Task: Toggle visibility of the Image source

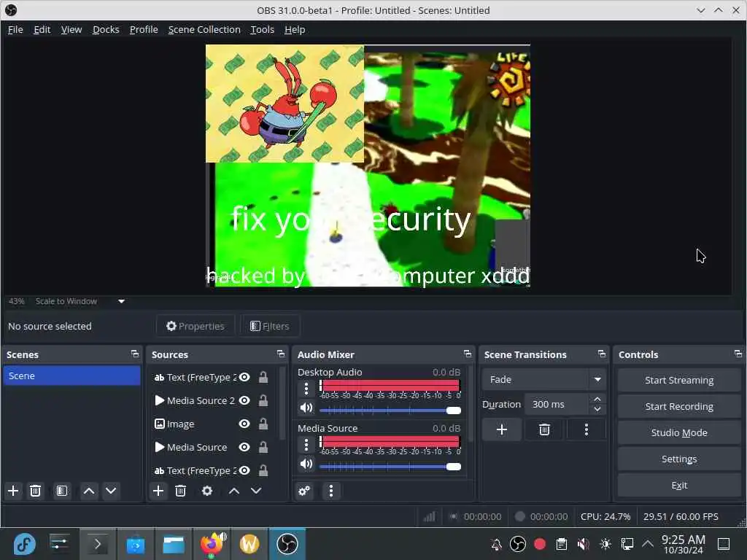Action: coord(244,424)
